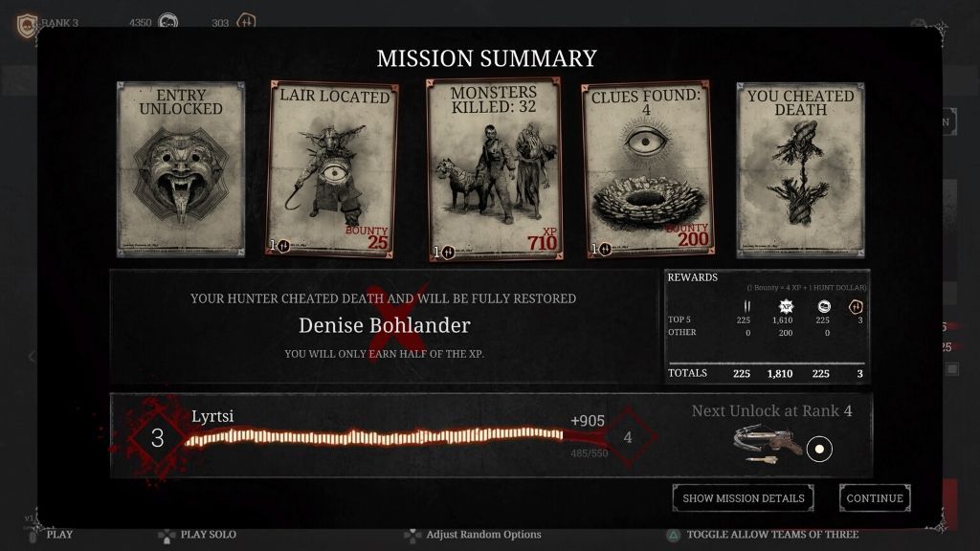Viewport: 980px width, 551px height.
Task: Select the Entry Unlocked mask card
Action: 181,169
